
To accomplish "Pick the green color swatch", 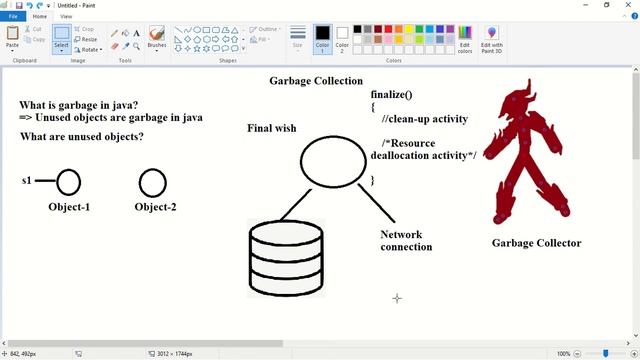I will tap(419, 29).
